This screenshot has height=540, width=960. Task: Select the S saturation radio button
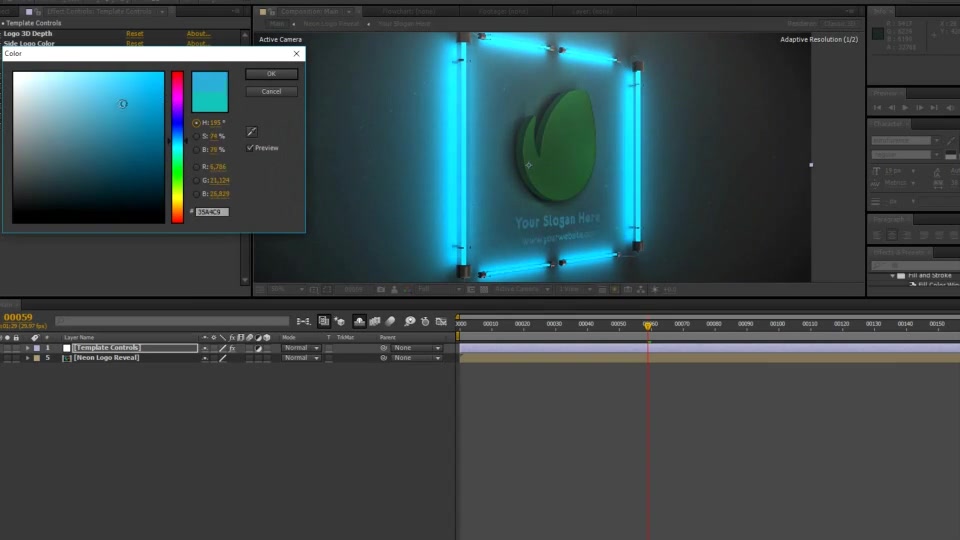tap(196, 137)
